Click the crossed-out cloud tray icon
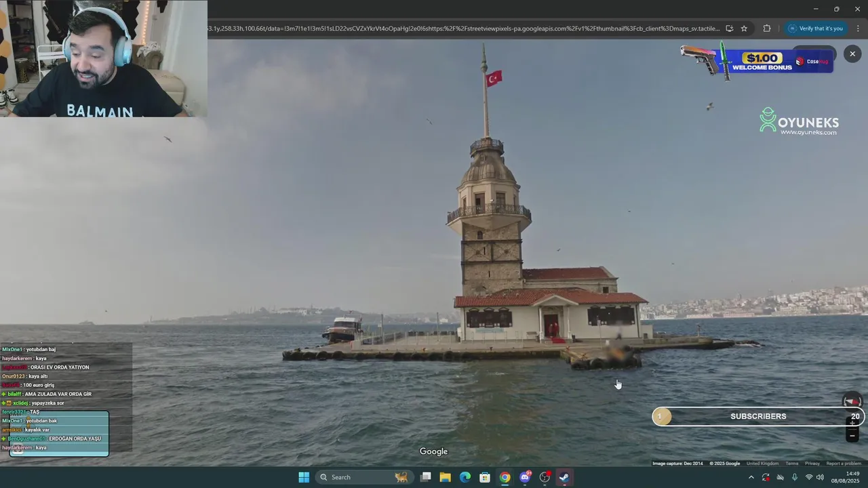Image resolution: width=868 pixels, height=488 pixels. tap(780, 477)
